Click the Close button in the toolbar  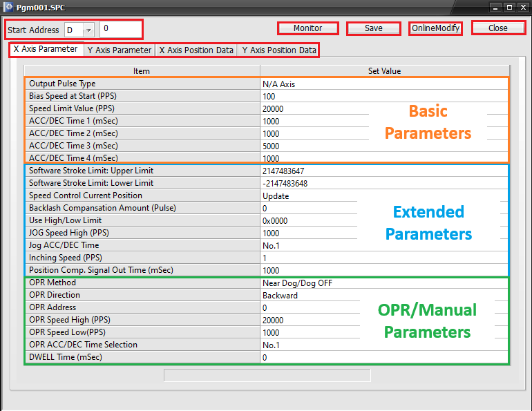coord(497,28)
